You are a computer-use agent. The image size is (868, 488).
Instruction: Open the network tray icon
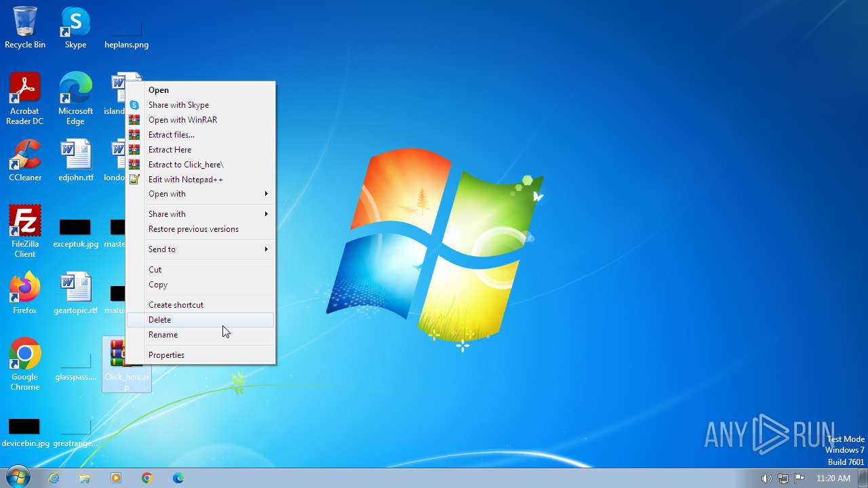point(783,479)
